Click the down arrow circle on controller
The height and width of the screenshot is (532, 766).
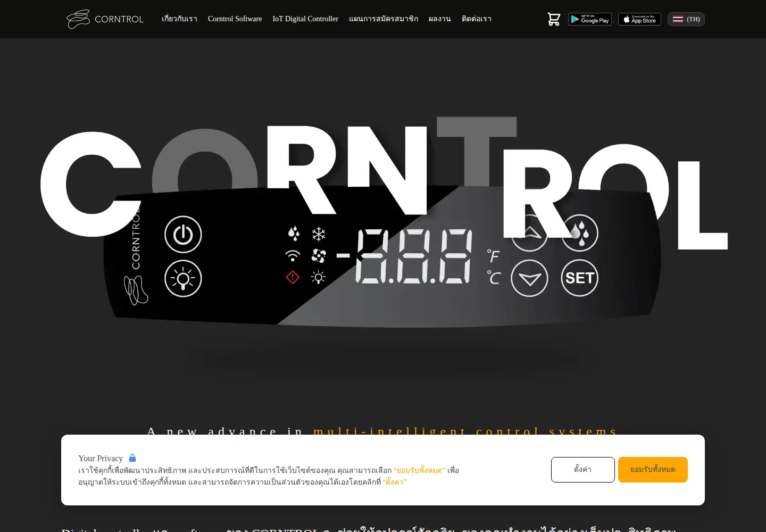pos(529,278)
